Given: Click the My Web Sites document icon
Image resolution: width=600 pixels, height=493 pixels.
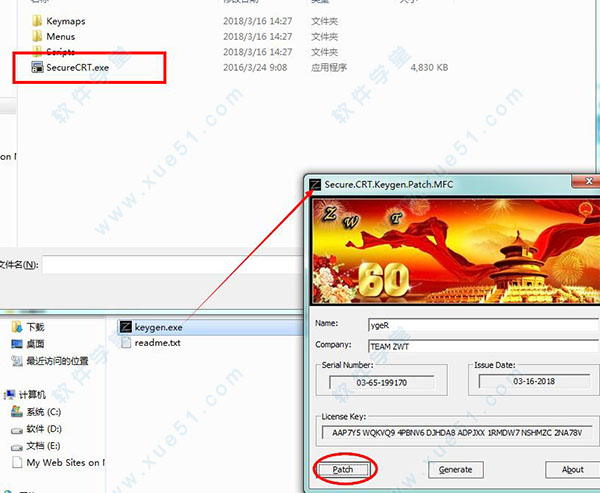Looking at the screenshot, I should click(17, 462).
